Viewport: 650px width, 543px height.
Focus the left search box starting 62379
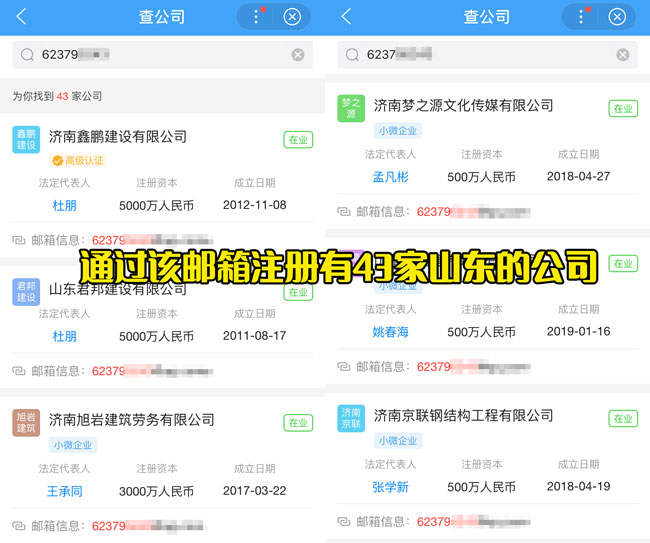(x=162, y=55)
